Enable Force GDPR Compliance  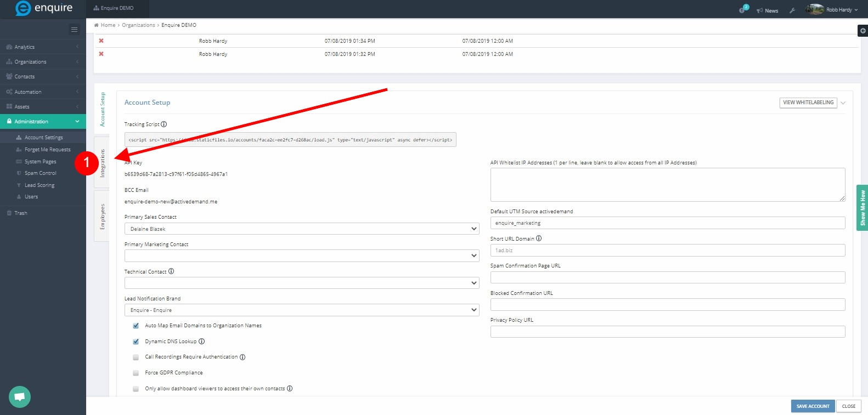point(136,373)
